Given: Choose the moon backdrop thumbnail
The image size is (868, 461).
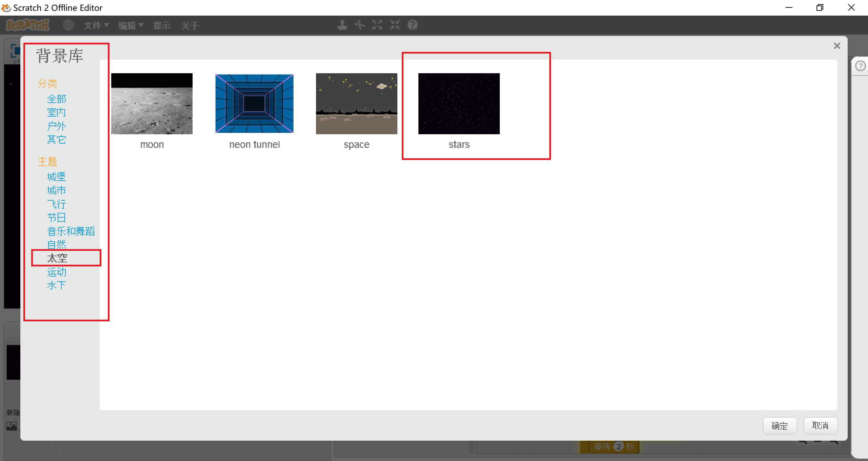Looking at the screenshot, I should click(152, 104).
